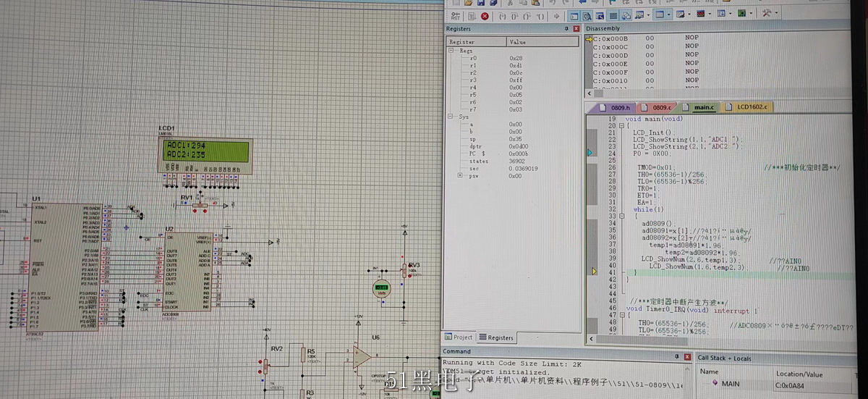Collapse the Sys register group
Viewport: 868px width, 399px height.
pyautogui.click(x=451, y=117)
